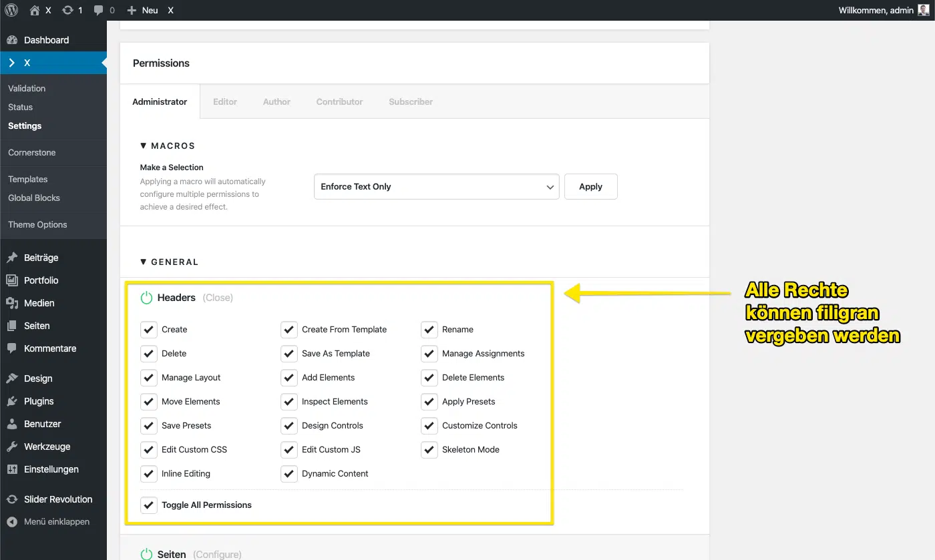Image resolution: width=935 pixels, height=560 pixels.
Task: Switch to the Editor permissions tab
Action: (x=225, y=101)
